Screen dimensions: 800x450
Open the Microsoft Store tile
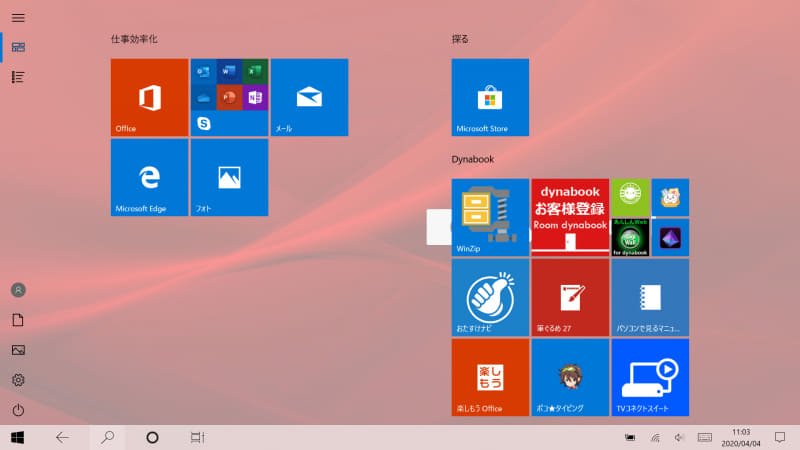[x=490, y=97]
